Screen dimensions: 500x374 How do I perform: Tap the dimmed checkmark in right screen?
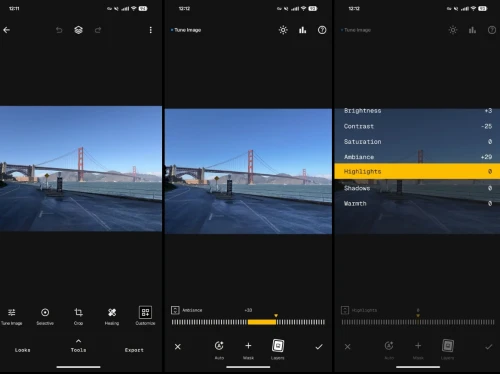[489, 347]
